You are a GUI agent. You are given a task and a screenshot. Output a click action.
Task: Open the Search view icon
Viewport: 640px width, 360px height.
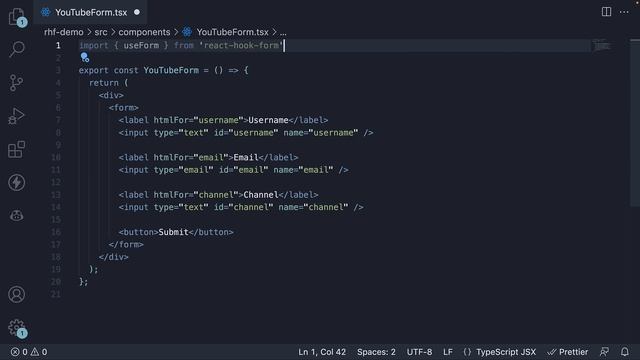tap(17, 49)
